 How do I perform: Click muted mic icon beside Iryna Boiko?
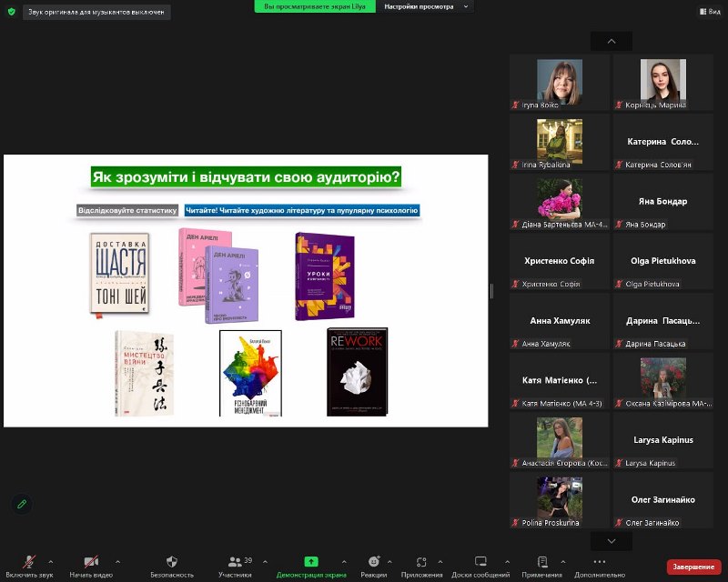click(x=515, y=105)
